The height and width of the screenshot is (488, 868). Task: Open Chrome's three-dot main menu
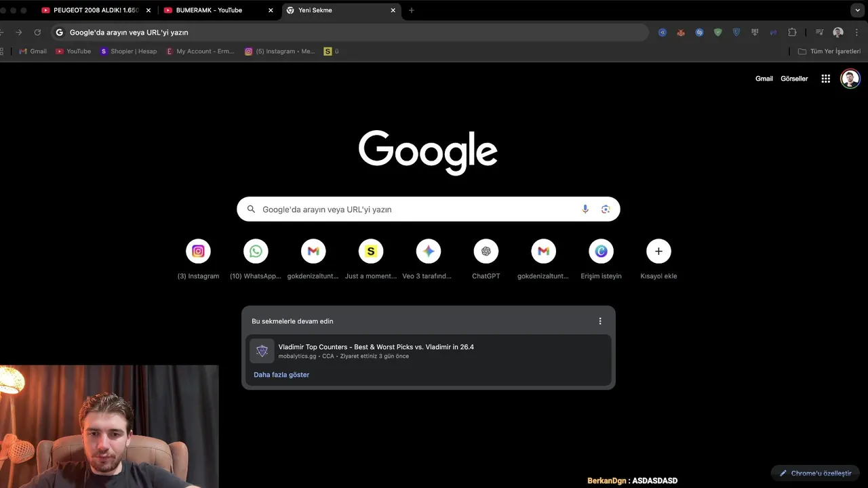[857, 32]
